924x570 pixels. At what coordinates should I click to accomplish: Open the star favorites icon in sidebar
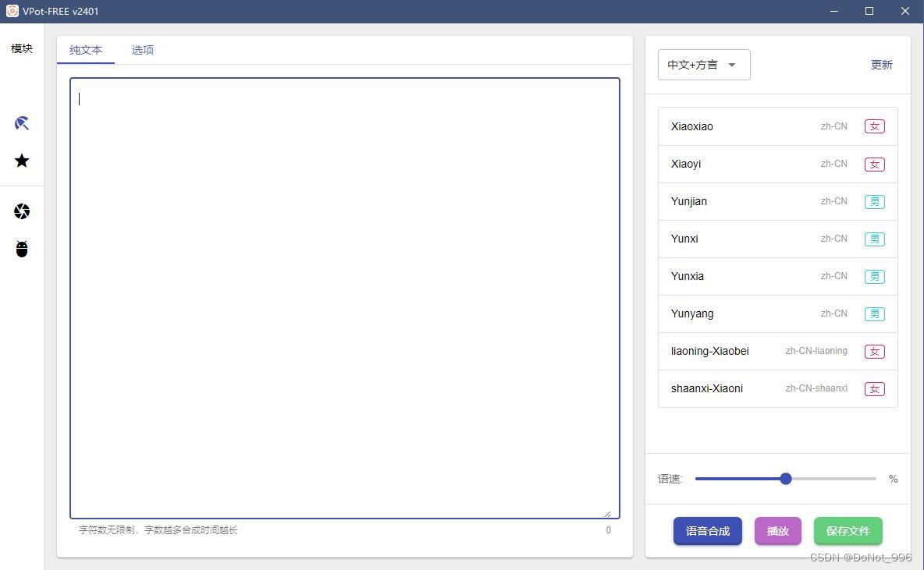tap(22, 161)
